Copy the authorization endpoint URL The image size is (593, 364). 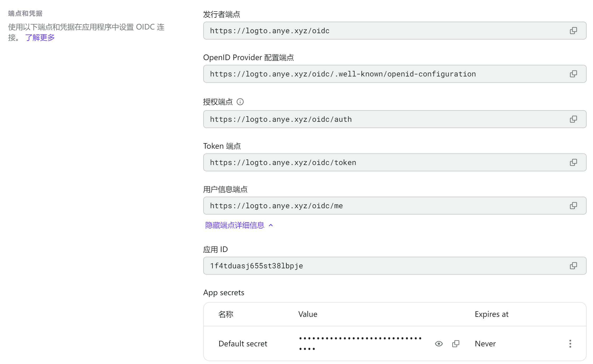(573, 119)
